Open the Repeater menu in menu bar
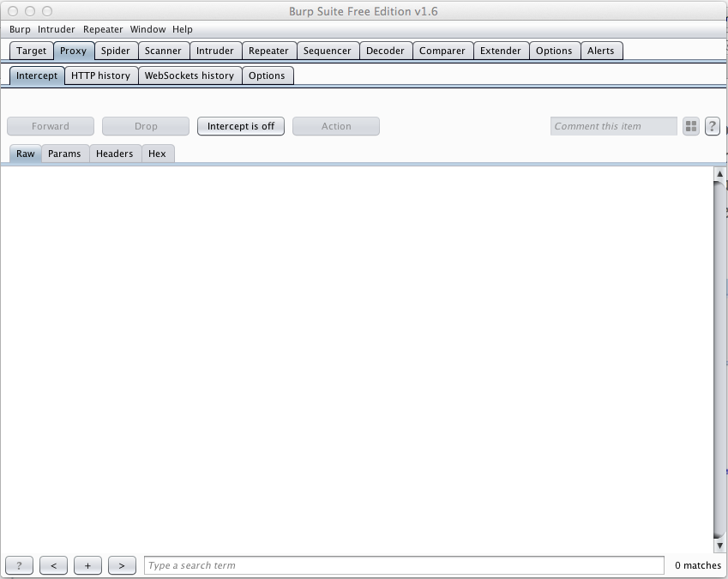The image size is (728, 579). [x=103, y=29]
